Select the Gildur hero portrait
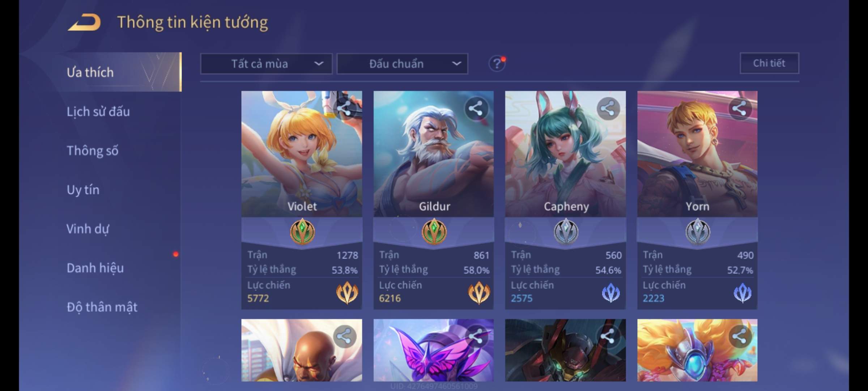This screenshot has width=868, height=391. point(434,154)
